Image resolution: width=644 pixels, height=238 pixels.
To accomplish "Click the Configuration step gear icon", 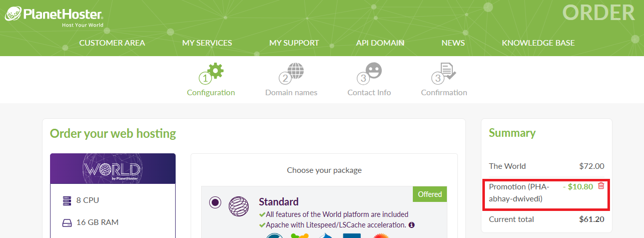I will [216, 71].
